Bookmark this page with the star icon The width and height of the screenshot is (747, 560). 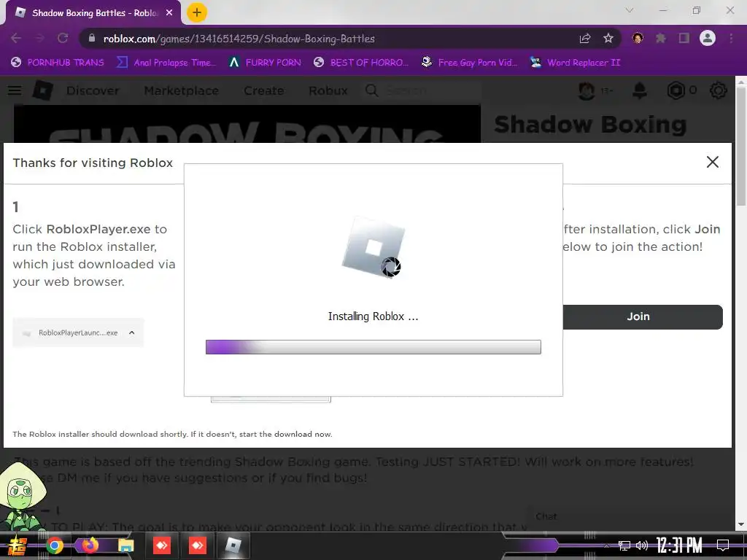coord(608,38)
